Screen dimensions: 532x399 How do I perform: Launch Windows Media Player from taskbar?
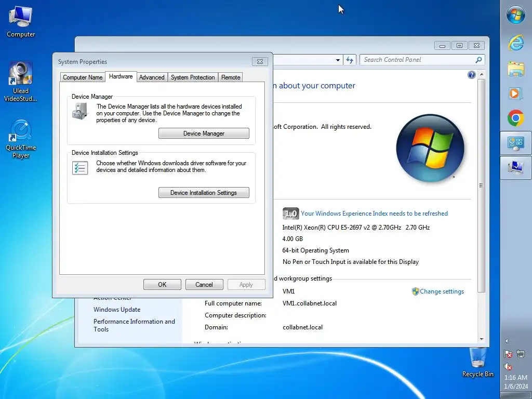point(516,94)
